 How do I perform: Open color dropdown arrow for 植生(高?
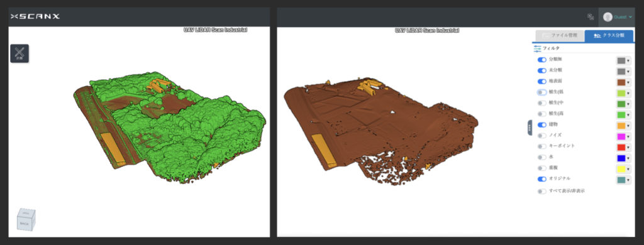point(628,115)
